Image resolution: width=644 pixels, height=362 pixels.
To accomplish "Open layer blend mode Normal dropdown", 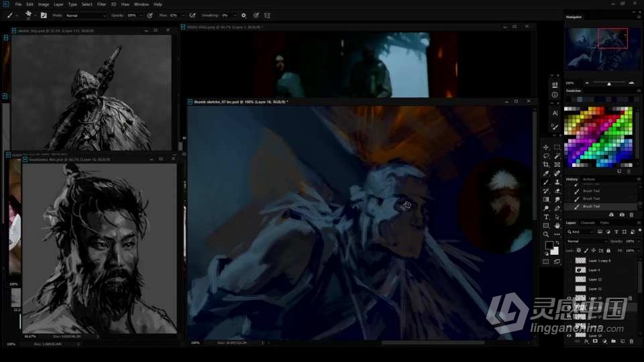I will [587, 241].
